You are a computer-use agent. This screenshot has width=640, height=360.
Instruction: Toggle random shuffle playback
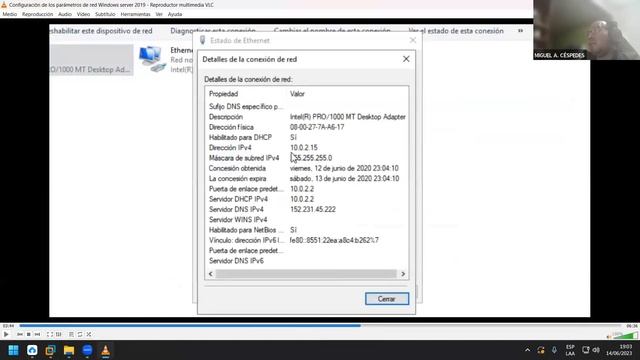[x=89, y=334]
